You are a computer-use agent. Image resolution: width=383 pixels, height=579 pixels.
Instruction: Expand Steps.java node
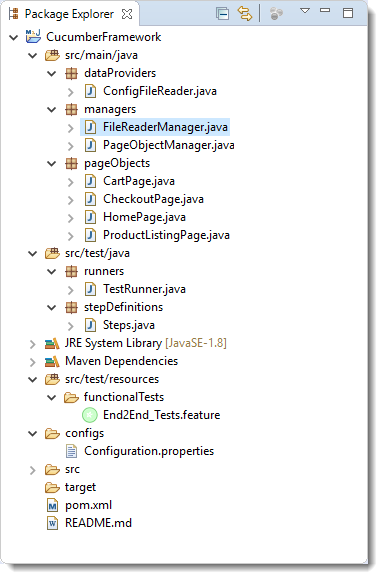pos(71,326)
